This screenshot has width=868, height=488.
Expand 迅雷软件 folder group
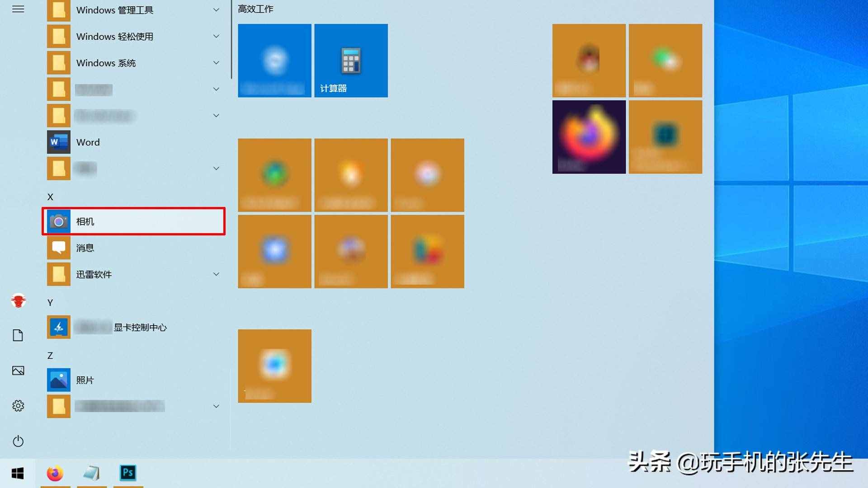coord(216,274)
